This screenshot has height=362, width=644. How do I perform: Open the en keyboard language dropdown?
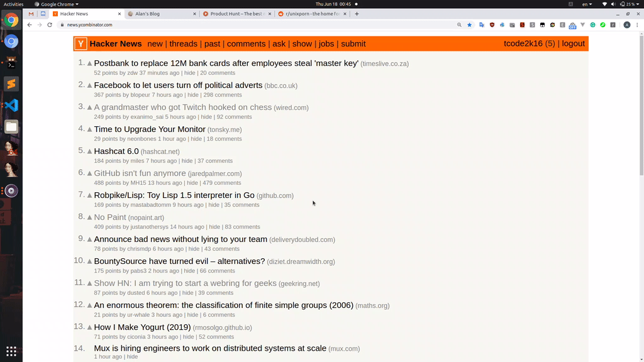coord(587,4)
